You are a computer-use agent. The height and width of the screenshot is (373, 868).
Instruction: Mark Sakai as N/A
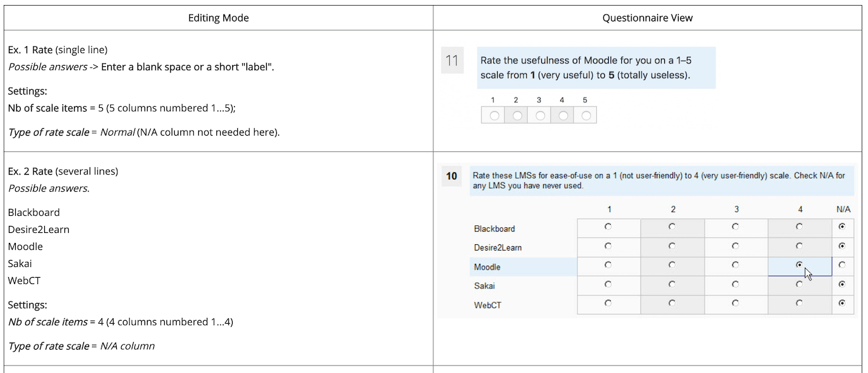pos(843,285)
